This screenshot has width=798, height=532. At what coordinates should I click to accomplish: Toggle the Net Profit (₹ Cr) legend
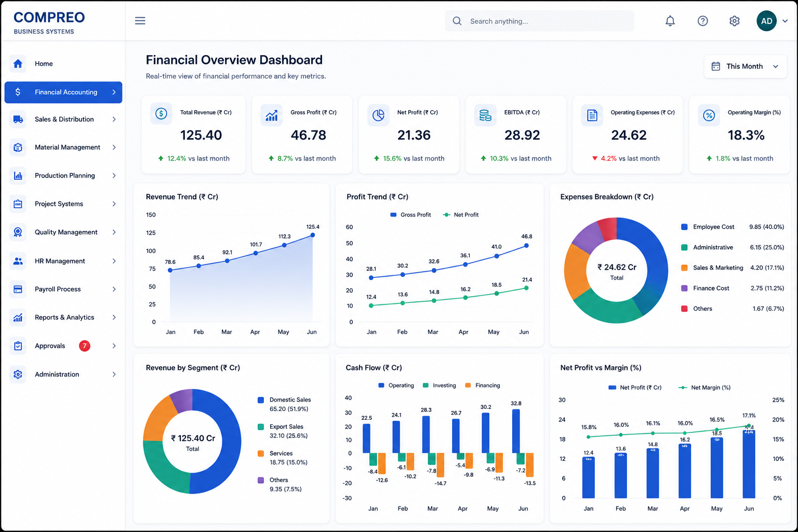click(x=635, y=388)
